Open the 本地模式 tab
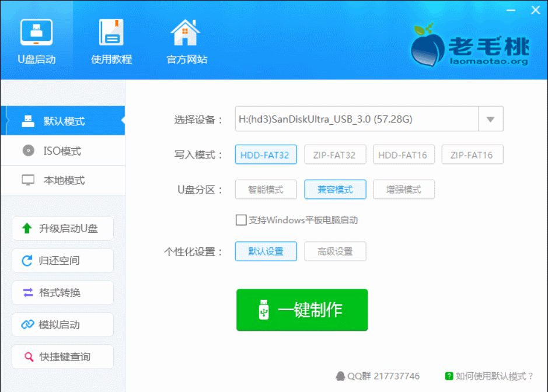The width and height of the screenshot is (548, 392). (62, 180)
